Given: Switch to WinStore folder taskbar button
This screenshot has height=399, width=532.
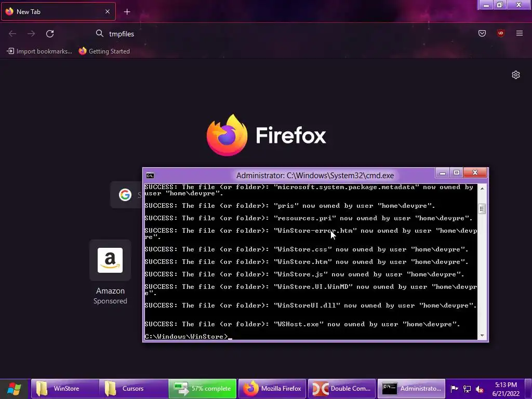Looking at the screenshot, I should [65, 389].
